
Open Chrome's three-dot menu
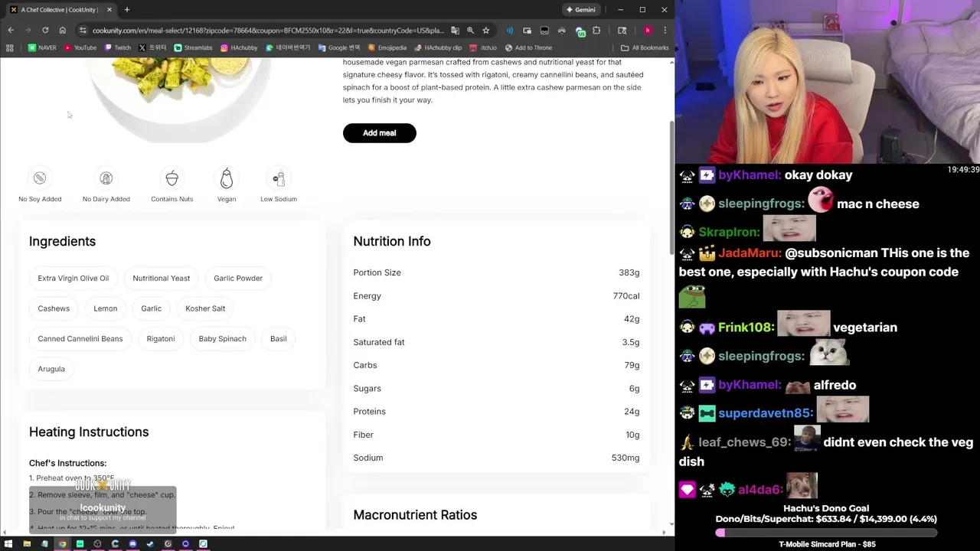[x=665, y=31]
